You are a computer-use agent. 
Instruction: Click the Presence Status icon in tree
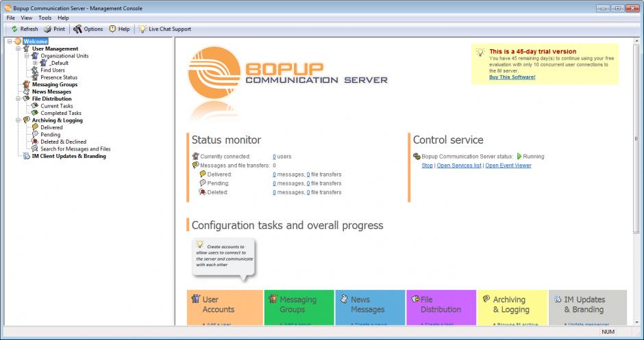click(35, 77)
